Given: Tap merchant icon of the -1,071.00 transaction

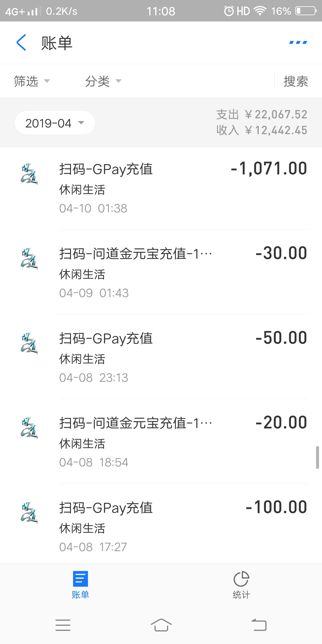Looking at the screenshot, I should point(29,174).
